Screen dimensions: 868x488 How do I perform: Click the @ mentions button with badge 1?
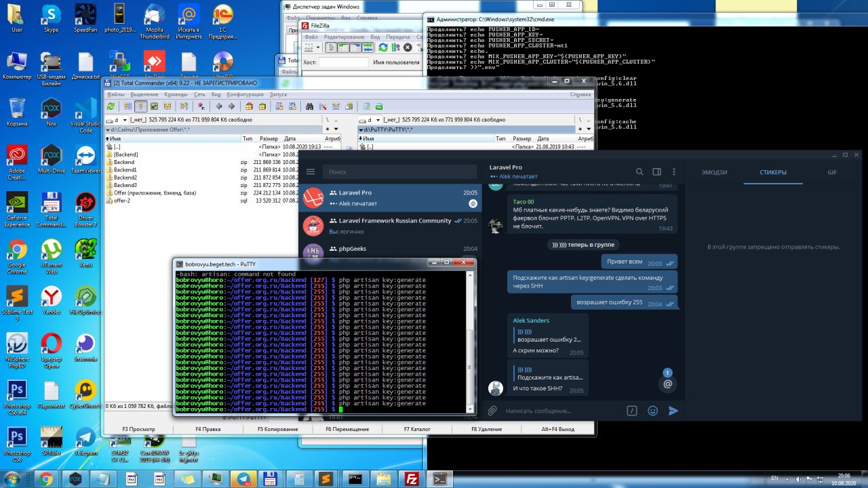point(667,384)
